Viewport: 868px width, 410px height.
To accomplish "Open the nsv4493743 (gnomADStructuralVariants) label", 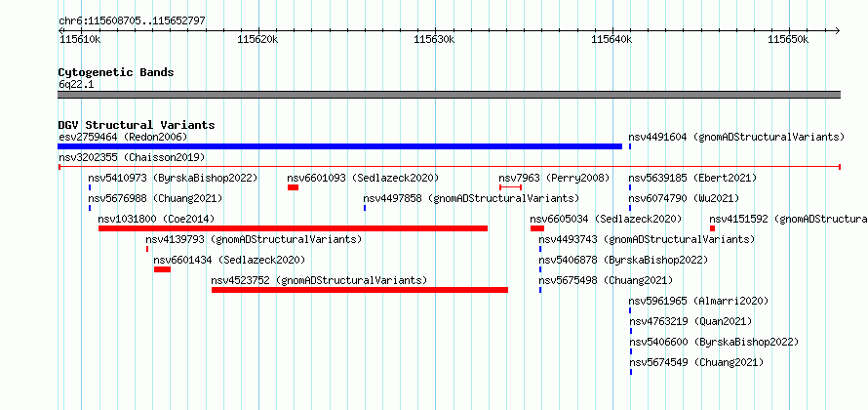I will coord(647,239).
